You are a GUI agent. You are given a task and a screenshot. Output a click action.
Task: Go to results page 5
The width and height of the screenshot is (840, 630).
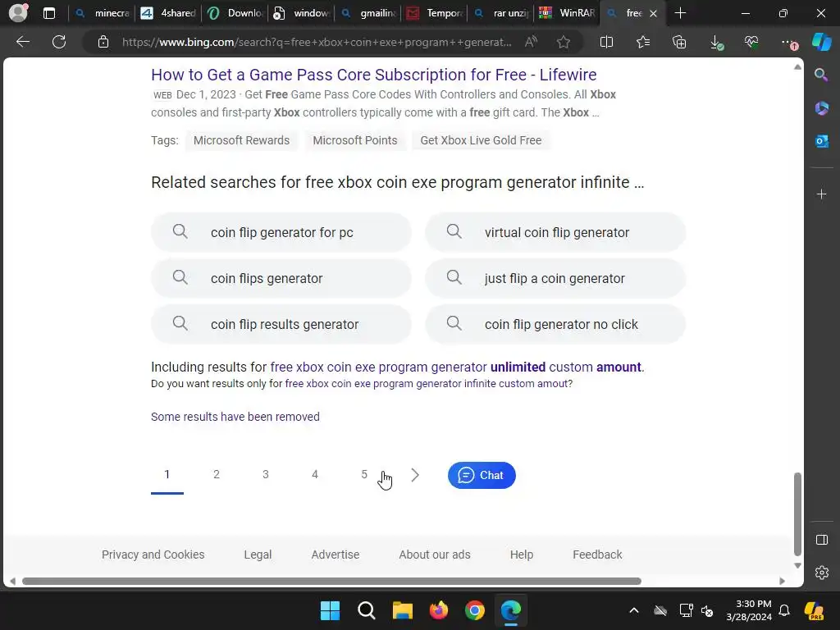pyautogui.click(x=364, y=475)
